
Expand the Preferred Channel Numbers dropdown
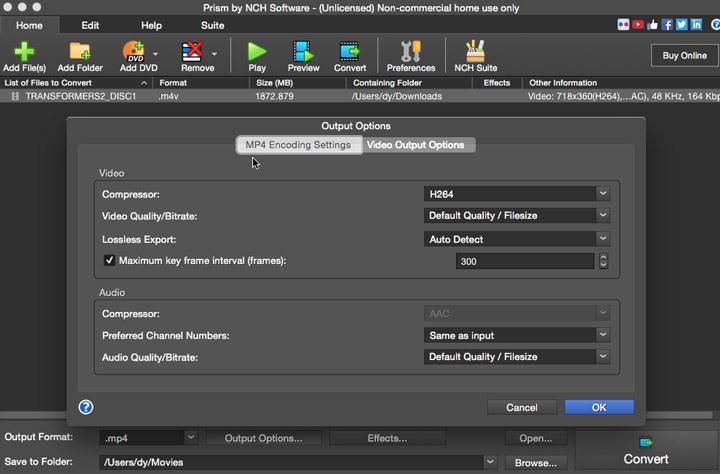click(x=516, y=335)
